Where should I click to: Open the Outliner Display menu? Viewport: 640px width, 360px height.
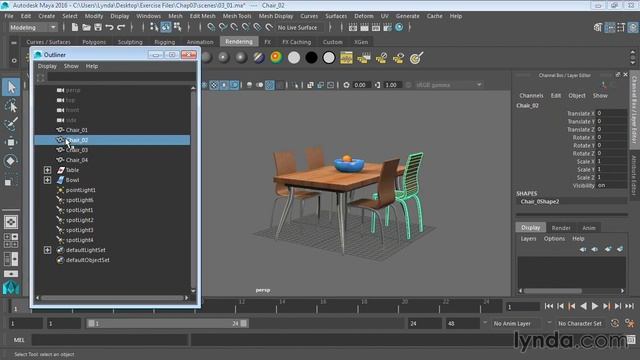click(x=47, y=66)
